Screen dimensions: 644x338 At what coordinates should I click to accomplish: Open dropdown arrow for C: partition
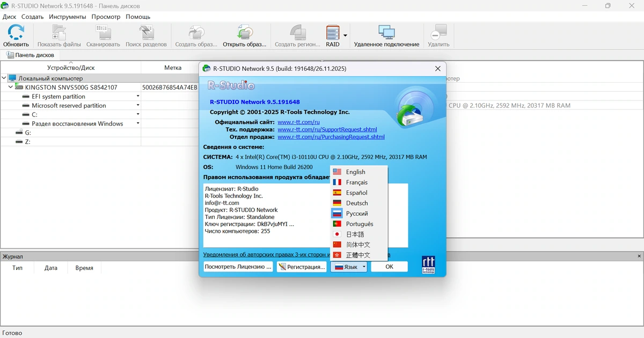[x=138, y=115]
